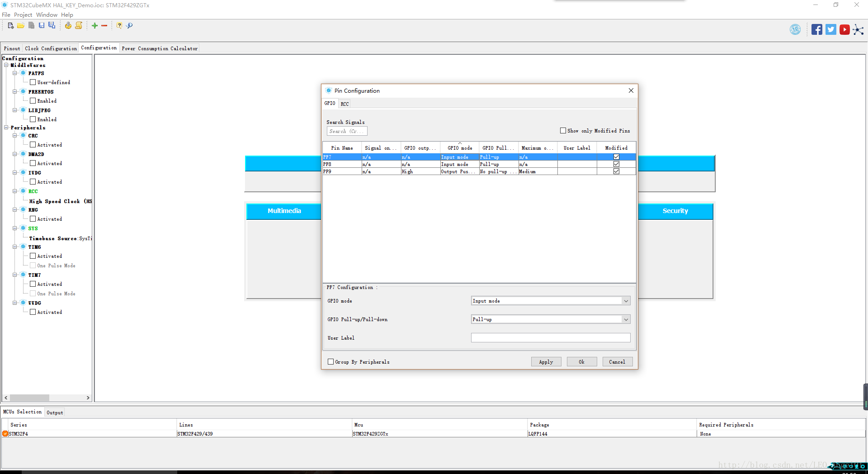
Task: Click the Load Project folder icon
Action: [21, 26]
